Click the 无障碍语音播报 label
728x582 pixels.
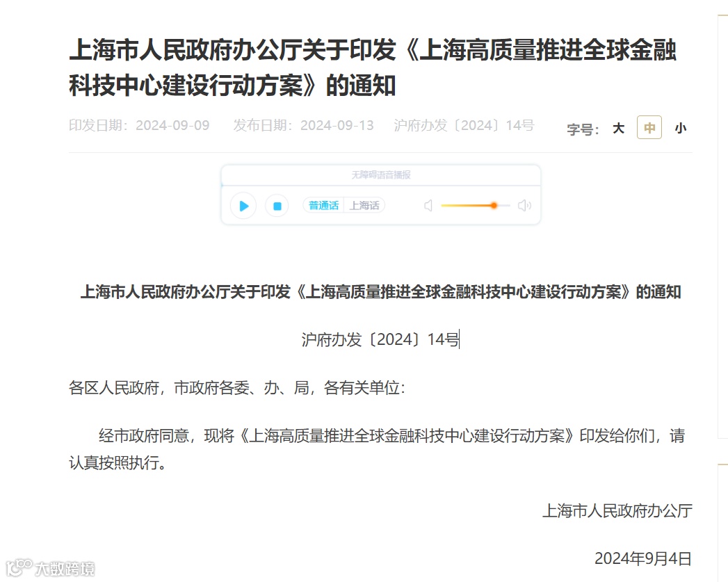(381, 175)
